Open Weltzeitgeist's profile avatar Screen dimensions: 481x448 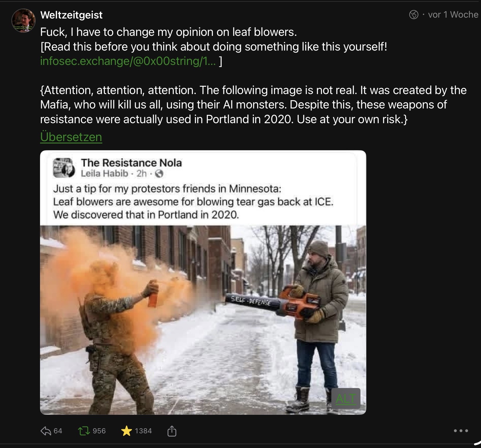(23, 21)
